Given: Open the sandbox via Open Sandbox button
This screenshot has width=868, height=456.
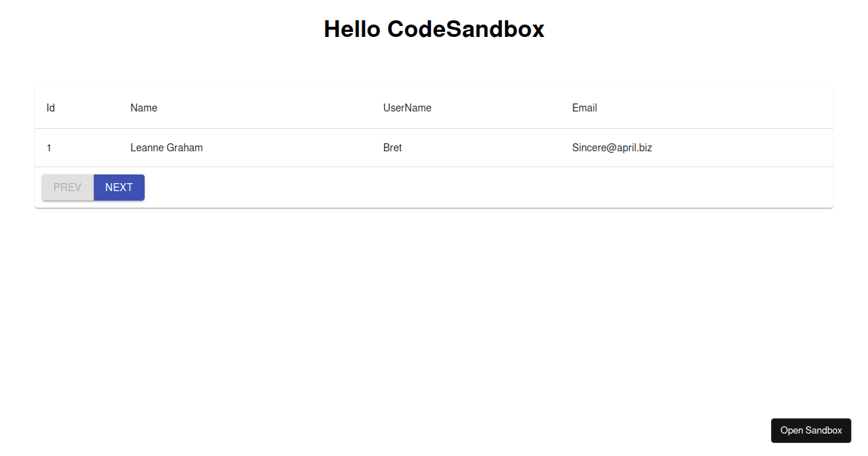Looking at the screenshot, I should pos(811,430).
